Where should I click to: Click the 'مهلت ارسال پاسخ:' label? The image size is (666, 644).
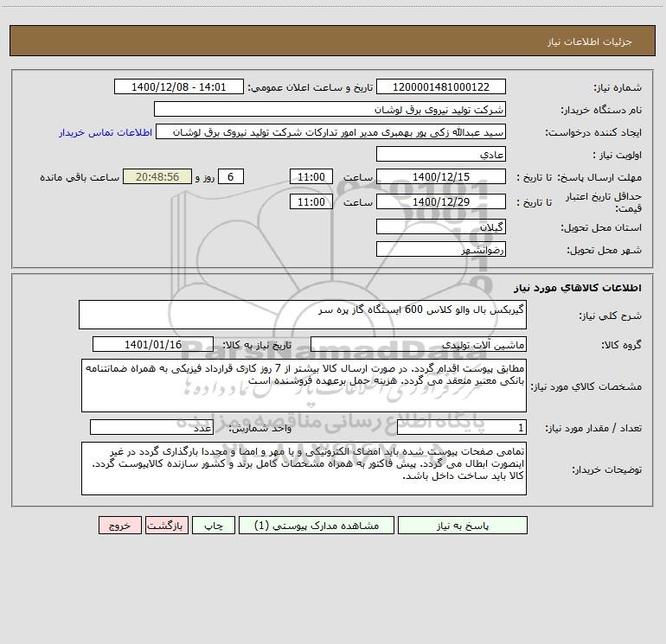tap(599, 177)
